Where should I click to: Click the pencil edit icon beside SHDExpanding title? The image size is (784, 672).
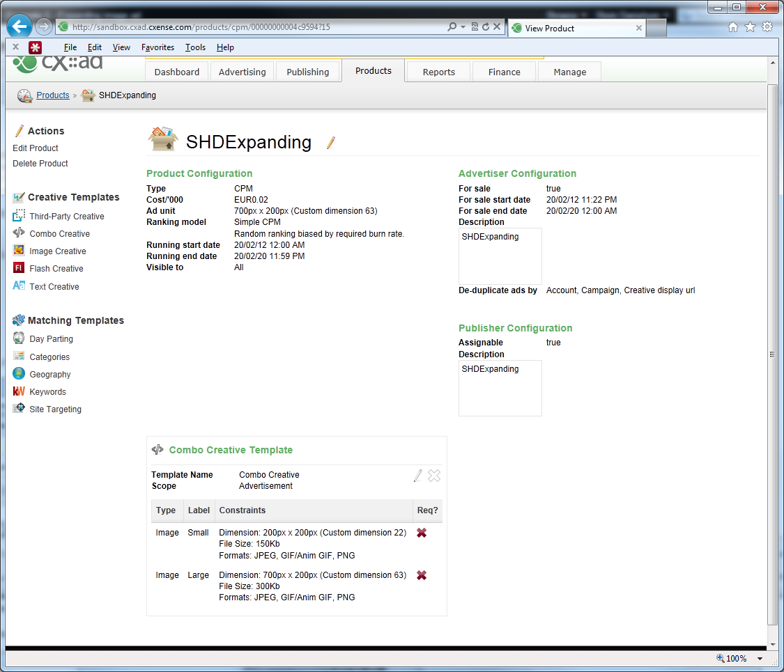click(330, 143)
